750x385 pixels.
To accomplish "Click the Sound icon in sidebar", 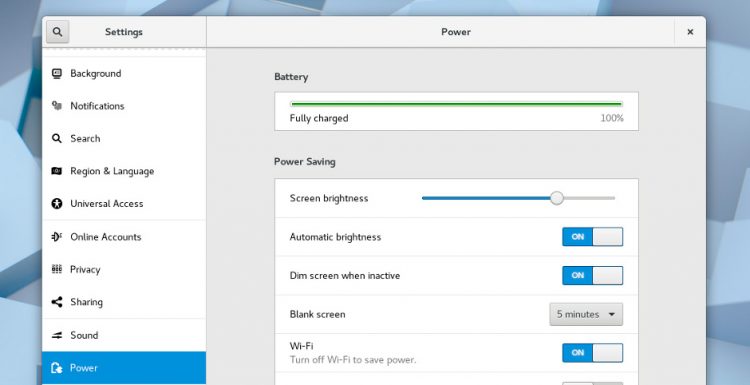I will tap(57, 335).
